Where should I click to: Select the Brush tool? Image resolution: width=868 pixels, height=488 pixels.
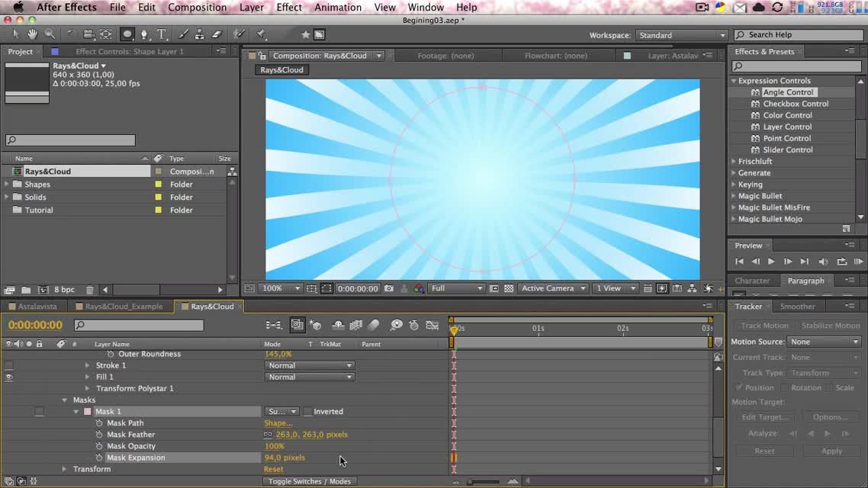[183, 34]
